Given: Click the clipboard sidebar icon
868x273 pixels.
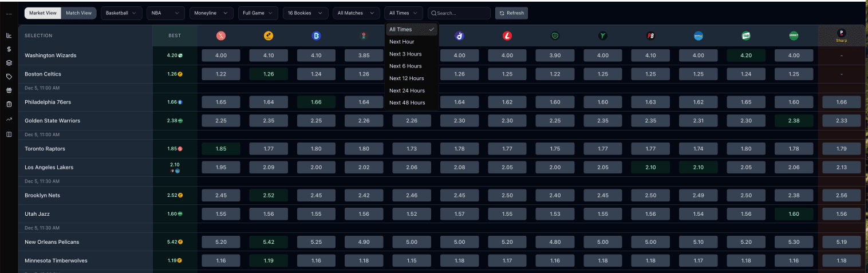Looking at the screenshot, I should tap(9, 104).
